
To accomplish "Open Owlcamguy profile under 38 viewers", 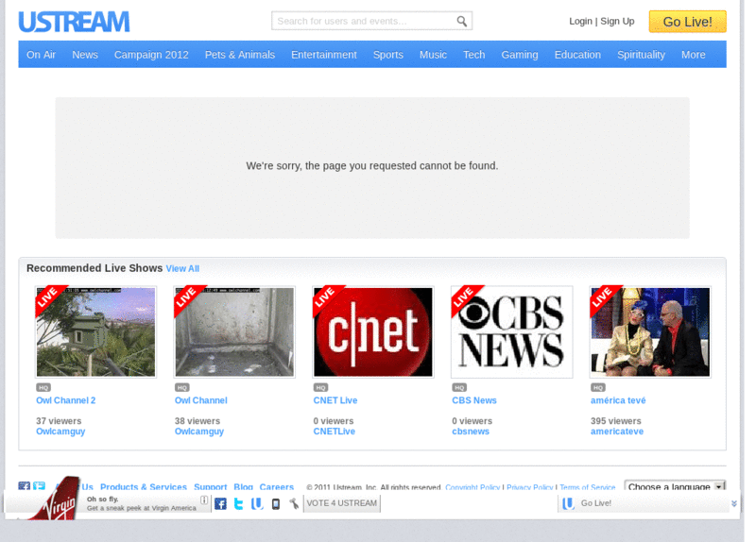I will 199,432.
